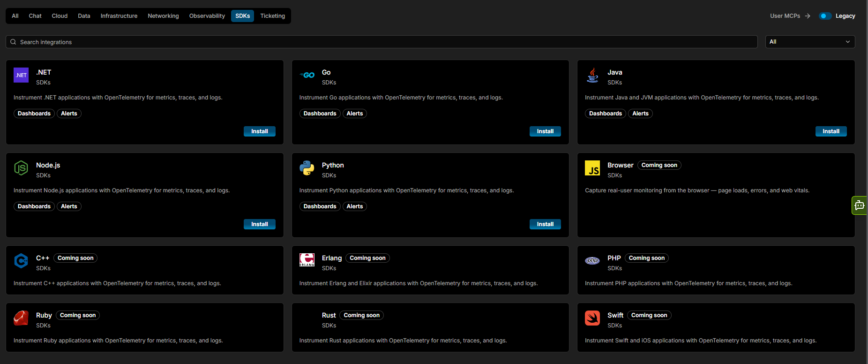
Task: Select the Cloud category tab
Action: coord(60,16)
